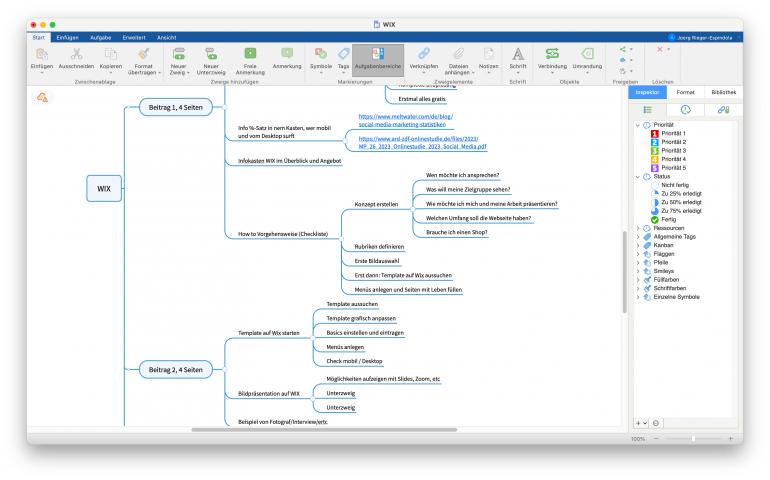The height and width of the screenshot is (480, 770).
Task: Expand the Kanban group
Action: pyautogui.click(x=638, y=245)
